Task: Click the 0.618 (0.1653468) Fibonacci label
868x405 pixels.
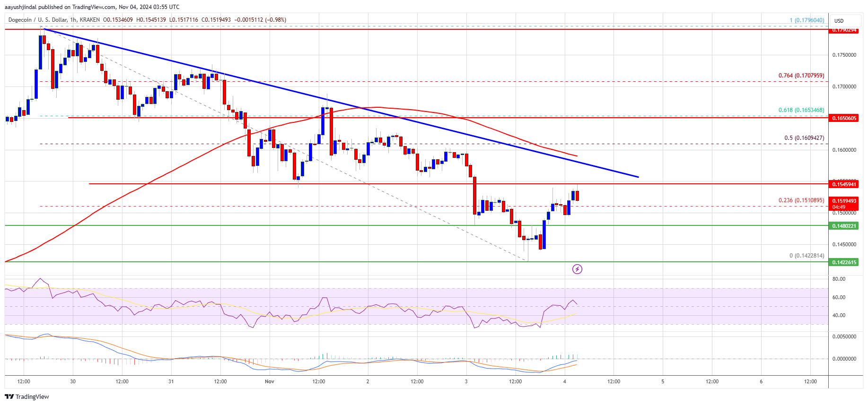Action: tap(801, 110)
